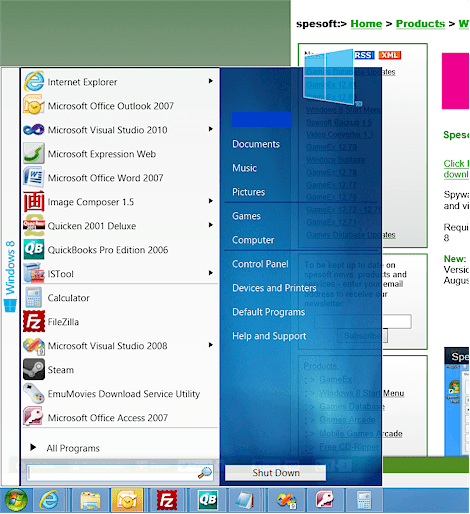The image size is (470, 514).
Task: Expand Visual Studio 2010 submenu arrow
Action: (x=211, y=129)
